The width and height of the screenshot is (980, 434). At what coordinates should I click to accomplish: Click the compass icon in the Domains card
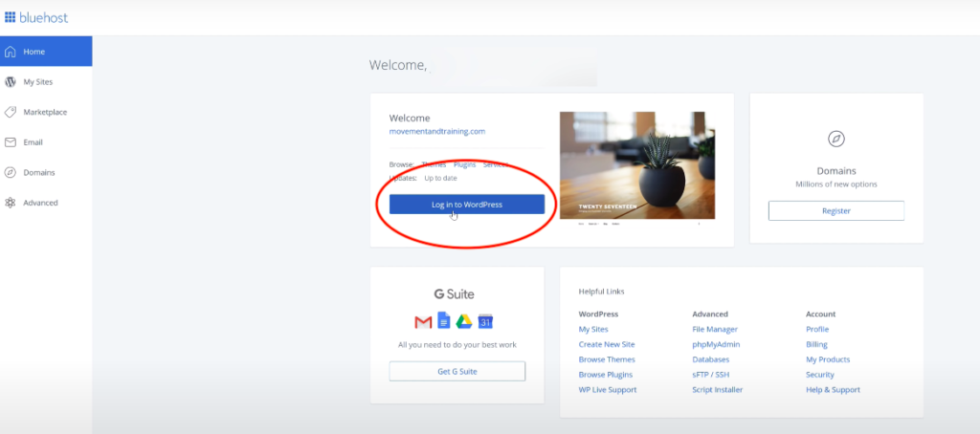836,139
